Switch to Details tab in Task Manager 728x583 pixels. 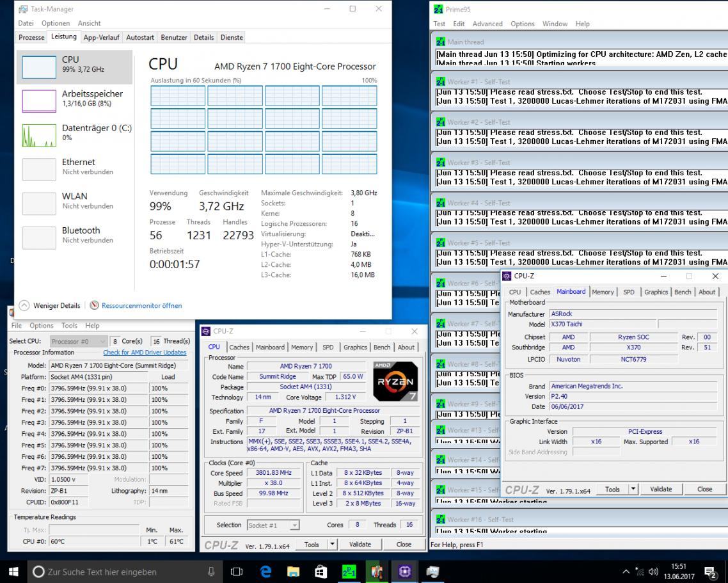coord(204,38)
